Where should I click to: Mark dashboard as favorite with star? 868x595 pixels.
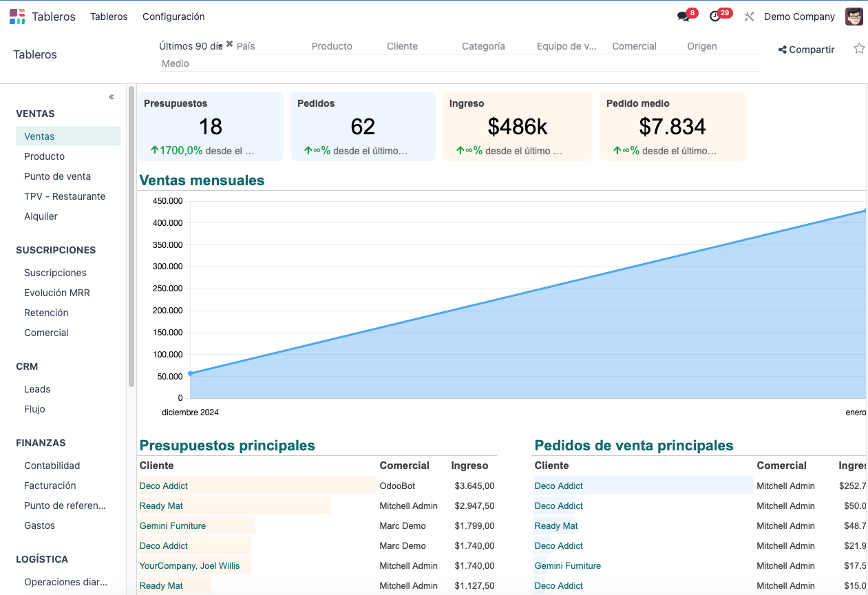859,49
